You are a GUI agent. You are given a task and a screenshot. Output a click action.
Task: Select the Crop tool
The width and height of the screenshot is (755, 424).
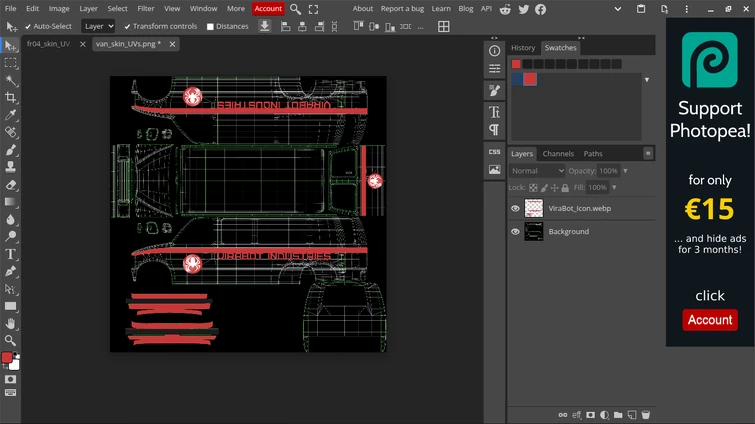[x=11, y=97]
